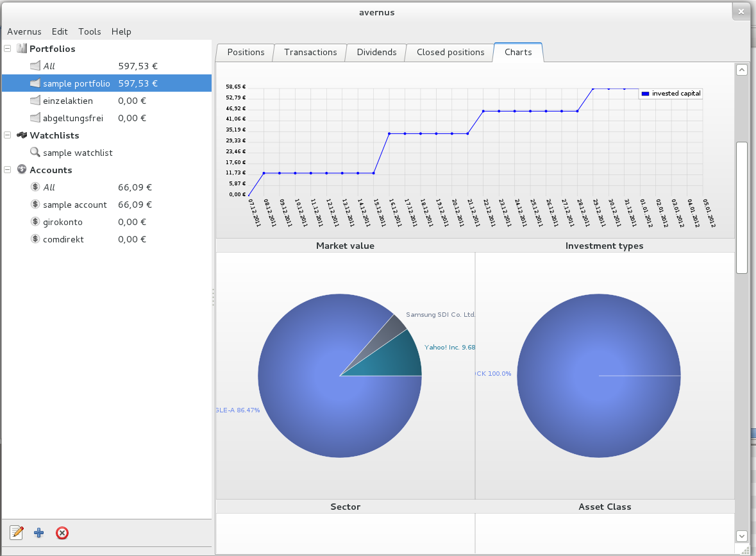Image resolution: width=756 pixels, height=556 pixels.
Task: Open the Closed positions tab
Action: click(450, 53)
